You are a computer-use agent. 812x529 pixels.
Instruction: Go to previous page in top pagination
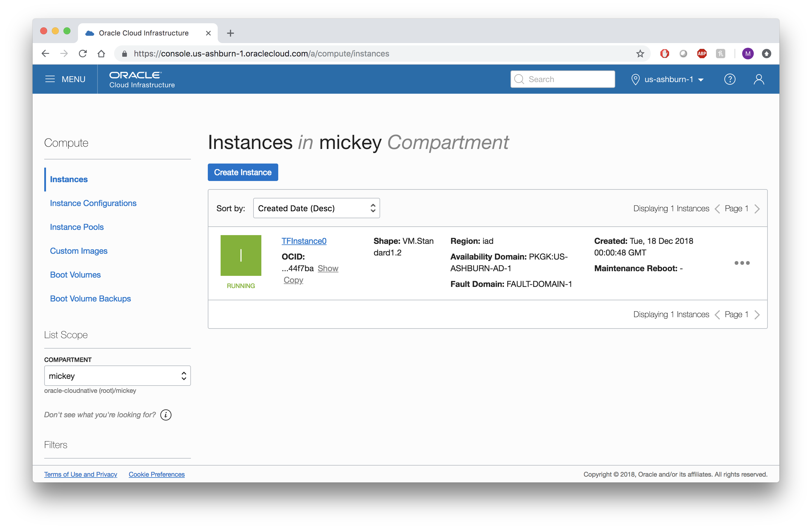[717, 208]
